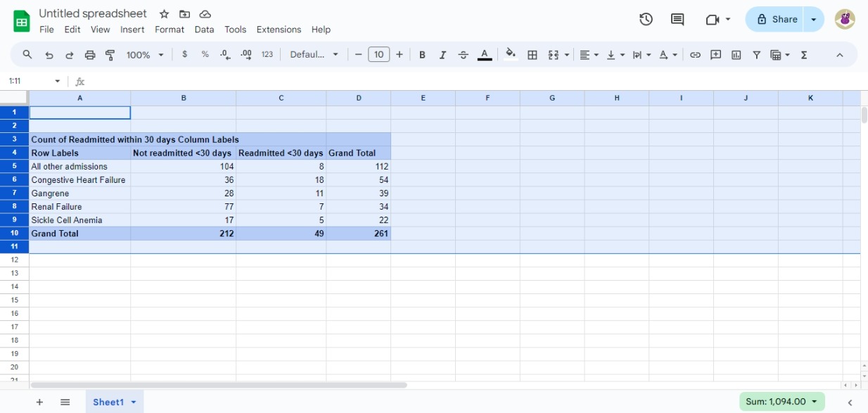
Task: Open the Data menu
Action: (x=203, y=30)
